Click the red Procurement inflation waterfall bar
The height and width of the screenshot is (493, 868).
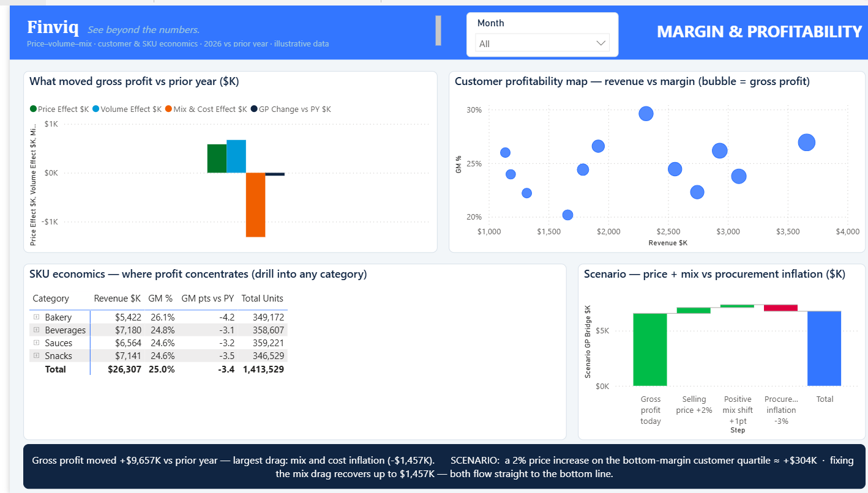[780, 308]
